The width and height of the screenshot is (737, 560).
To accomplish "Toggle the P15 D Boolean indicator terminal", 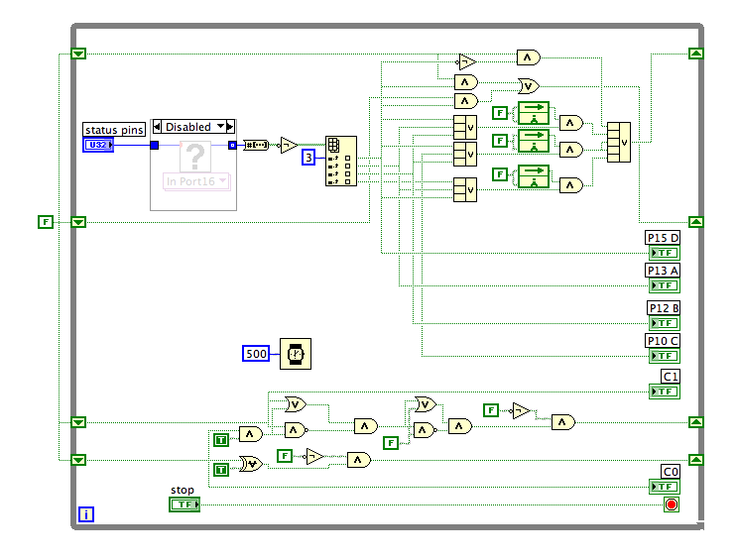I will [x=663, y=253].
